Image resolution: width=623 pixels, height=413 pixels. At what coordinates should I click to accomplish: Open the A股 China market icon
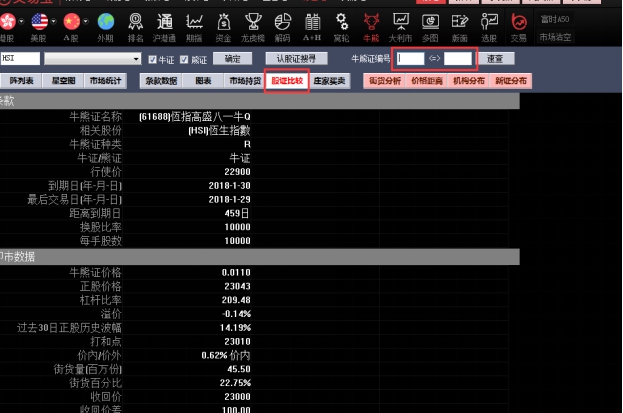(x=71, y=20)
